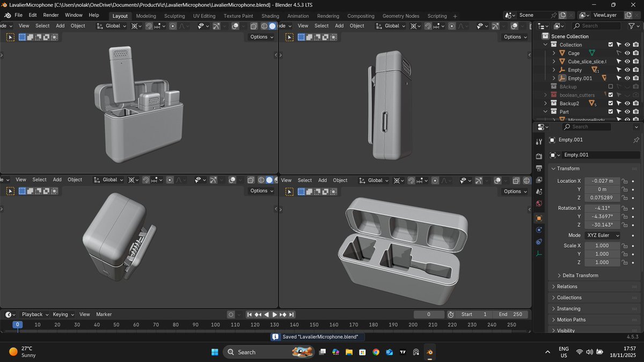
Task: Expand the Cage object tree
Action: 554,53
